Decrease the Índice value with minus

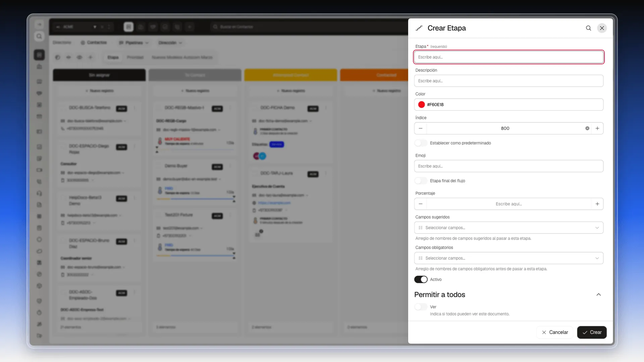coord(421,128)
